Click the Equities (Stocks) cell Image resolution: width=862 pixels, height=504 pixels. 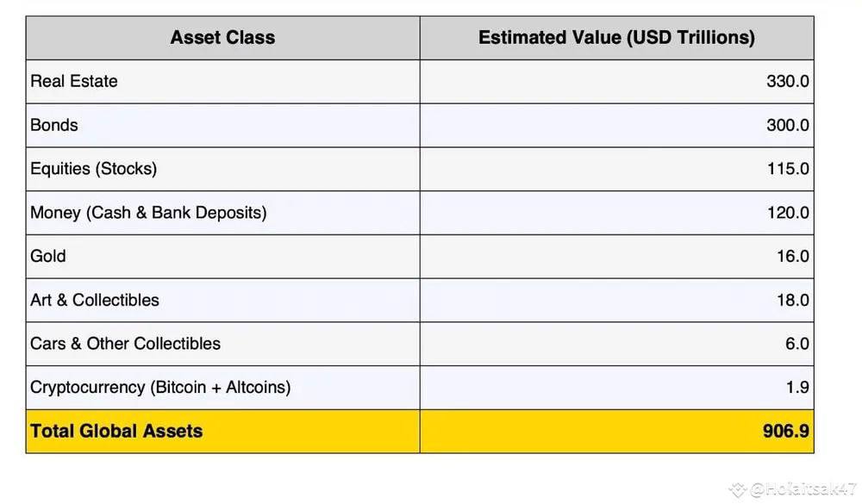(x=222, y=169)
